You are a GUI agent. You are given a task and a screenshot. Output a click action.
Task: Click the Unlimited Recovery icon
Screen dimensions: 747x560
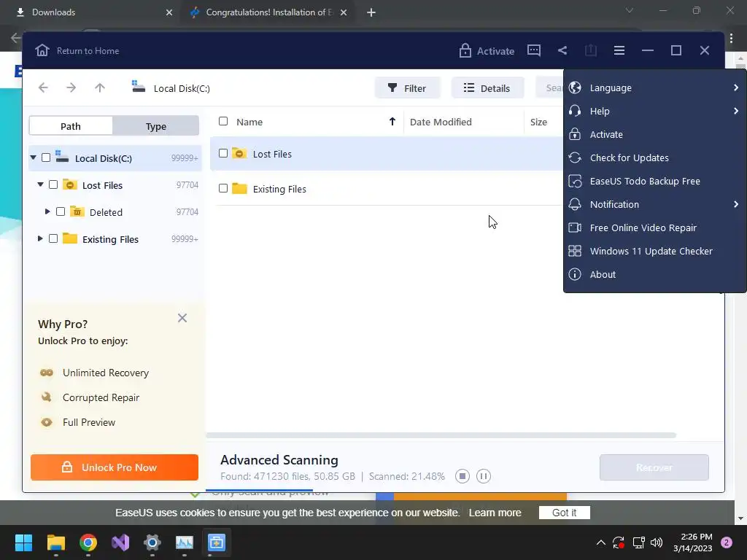[x=47, y=373]
